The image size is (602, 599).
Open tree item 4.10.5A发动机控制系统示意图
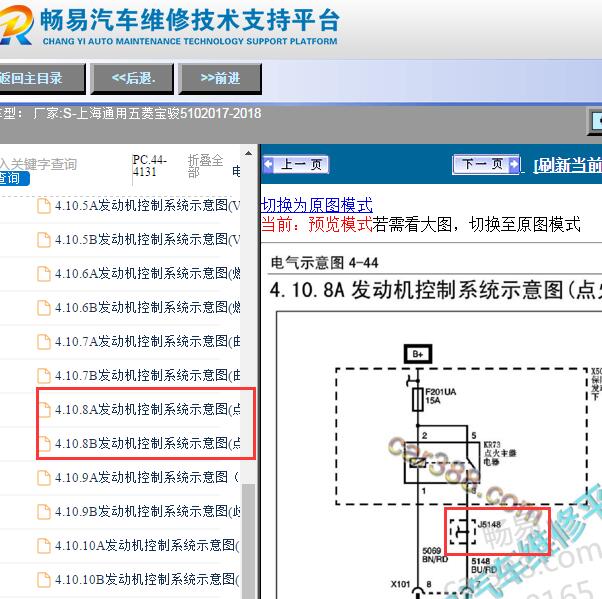(147, 205)
